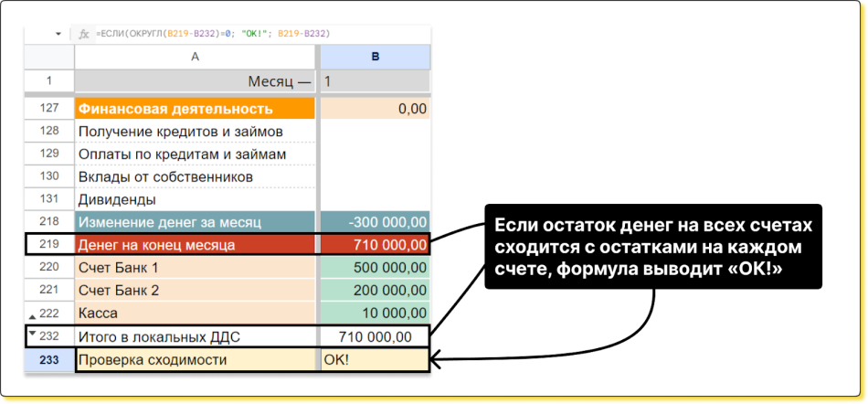Click the 'Денег на конец месяца' cell
The width and height of the screenshot is (868, 404).
coord(195,245)
